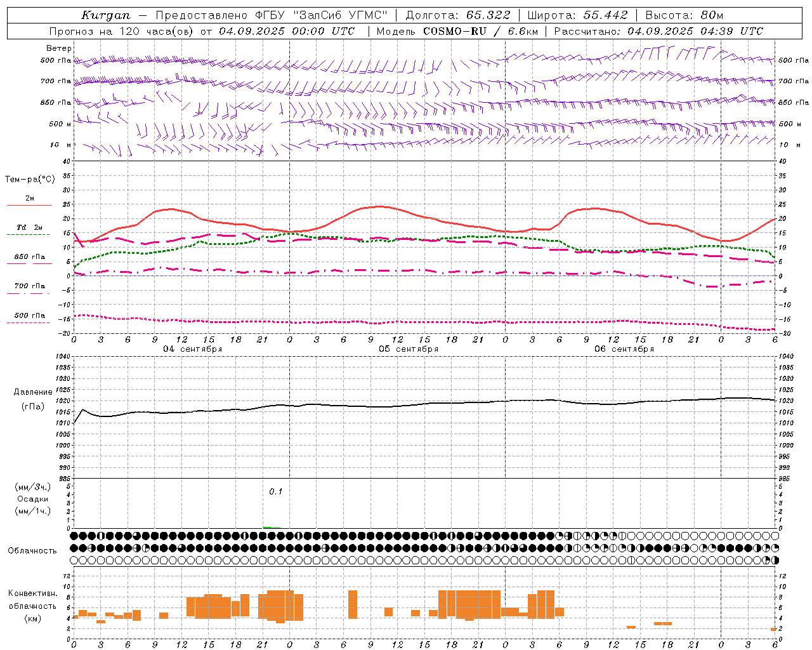812x650 pixels.
Task: Click the "Конвективн." convective cloud label
Action: (33, 594)
